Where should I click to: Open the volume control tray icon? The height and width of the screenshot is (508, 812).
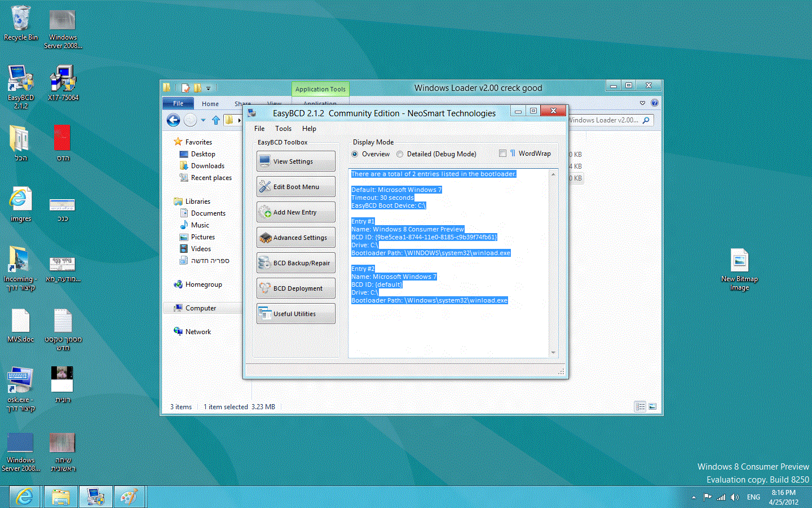coord(734,497)
